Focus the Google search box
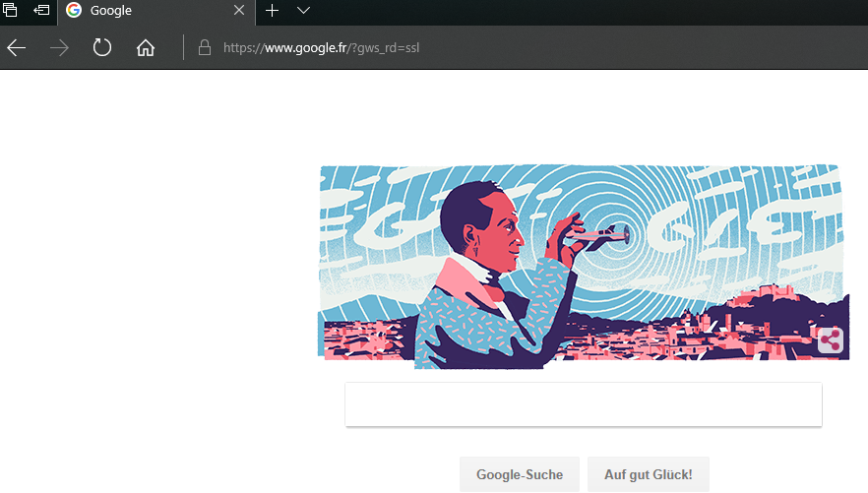This screenshot has height=493, width=868. tap(584, 404)
